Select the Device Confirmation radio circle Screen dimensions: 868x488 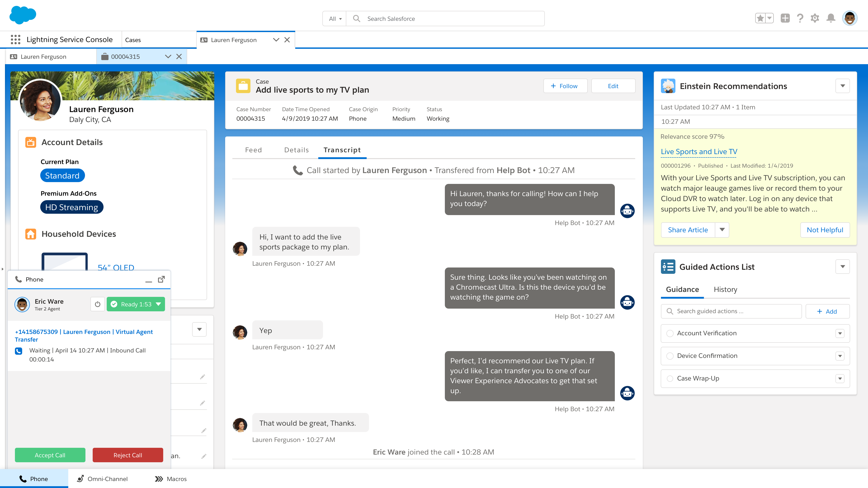coord(670,356)
